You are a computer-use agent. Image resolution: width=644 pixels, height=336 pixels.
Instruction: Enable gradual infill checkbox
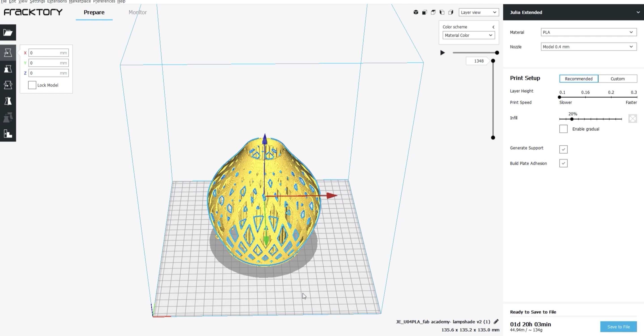[563, 129]
